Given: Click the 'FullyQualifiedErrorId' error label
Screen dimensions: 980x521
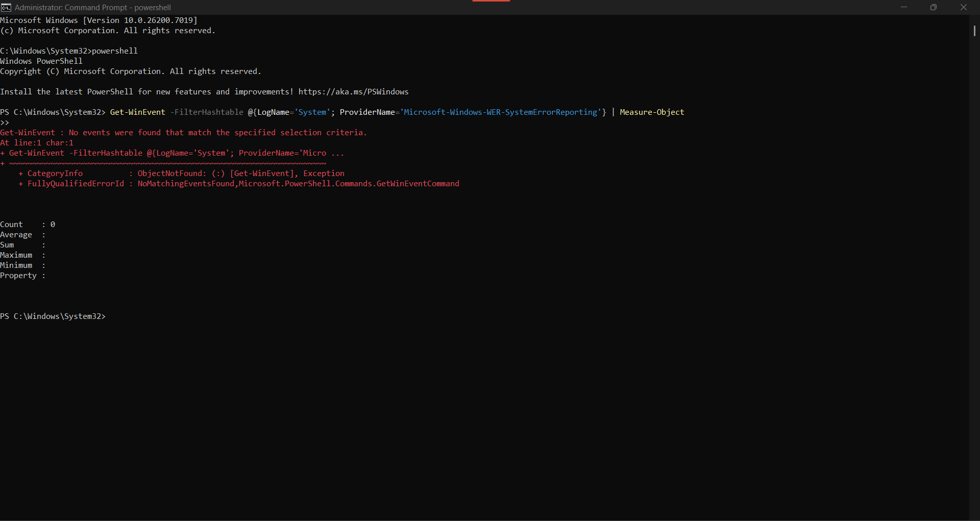Looking at the screenshot, I should (x=76, y=184).
